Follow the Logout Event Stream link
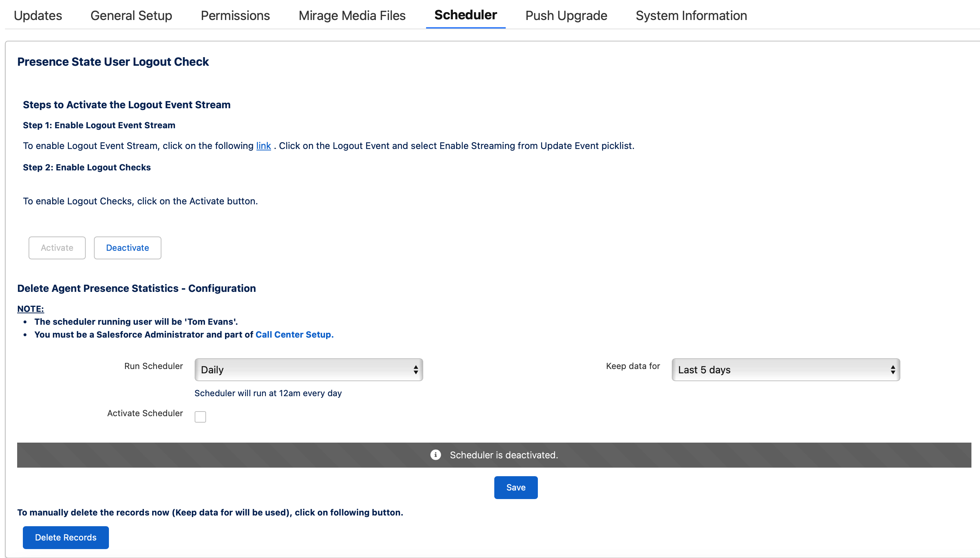Viewport: 980px width, 558px height. [x=263, y=146]
